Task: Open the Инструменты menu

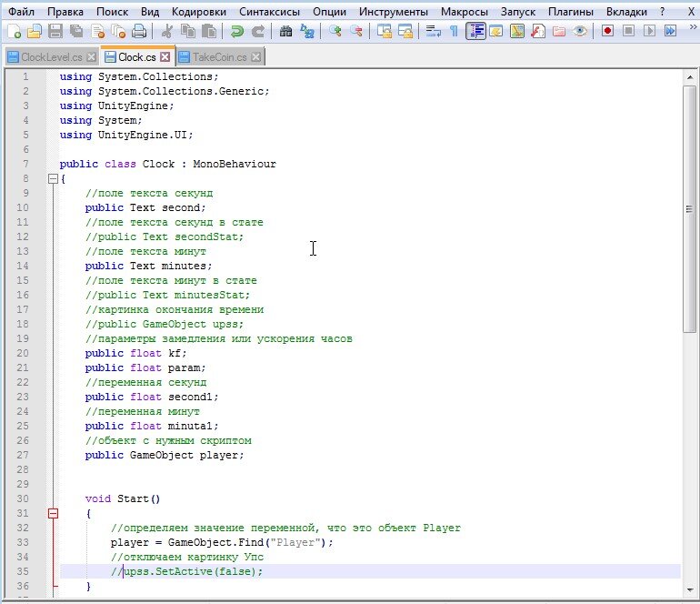Action: pyautogui.click(x=394, y=12)
